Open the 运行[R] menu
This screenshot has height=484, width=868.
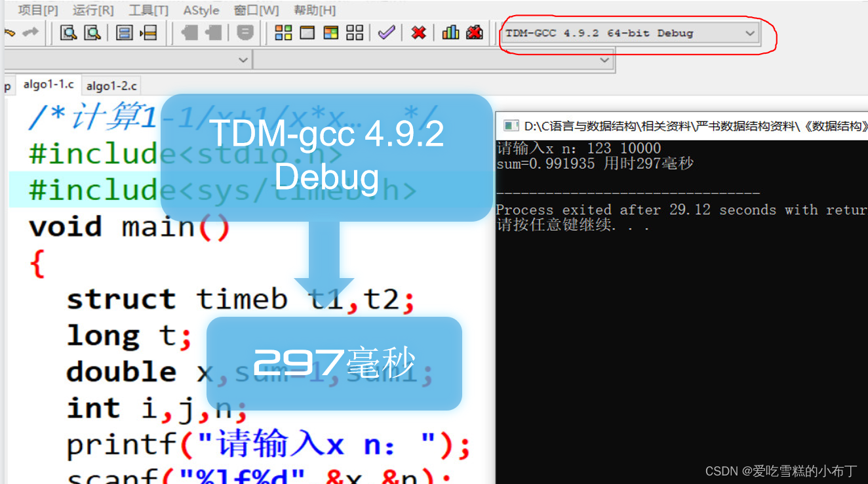(x=93, y=10)
